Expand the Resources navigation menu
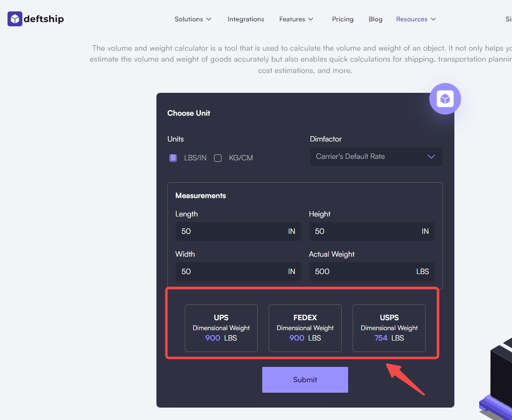 point(416,19)
